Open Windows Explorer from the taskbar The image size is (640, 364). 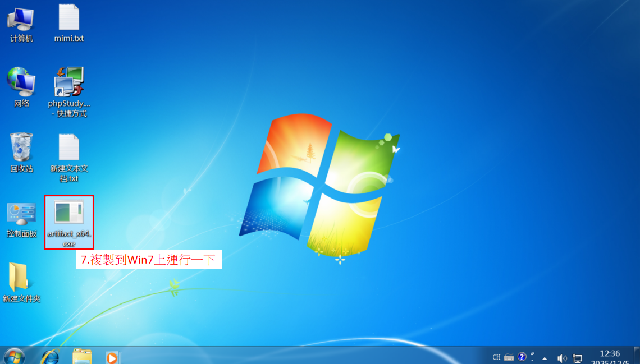(x=82, y=357)
